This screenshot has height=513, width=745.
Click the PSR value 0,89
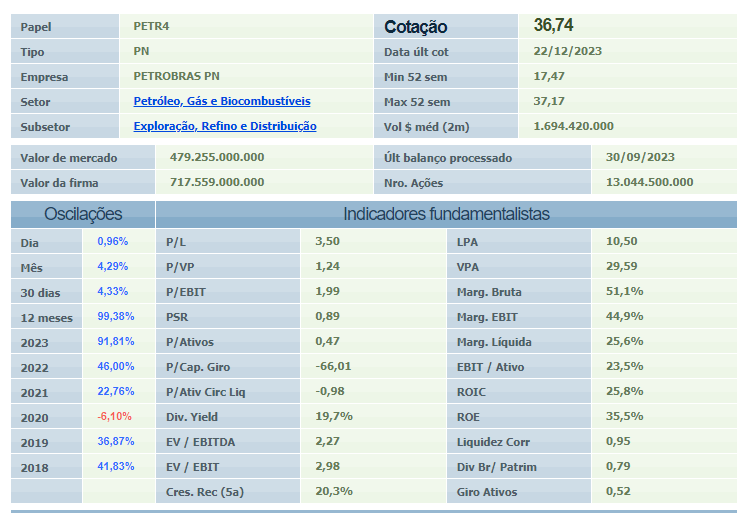327,316
